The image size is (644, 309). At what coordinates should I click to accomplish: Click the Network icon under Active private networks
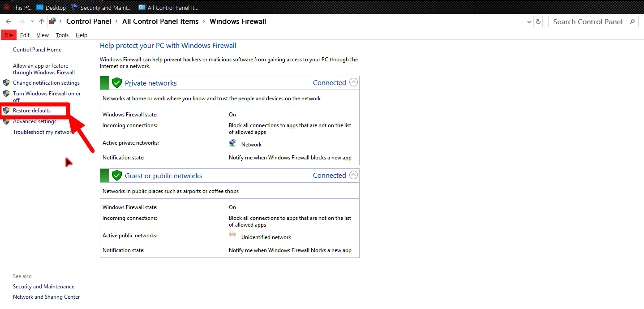click(232, 143)
